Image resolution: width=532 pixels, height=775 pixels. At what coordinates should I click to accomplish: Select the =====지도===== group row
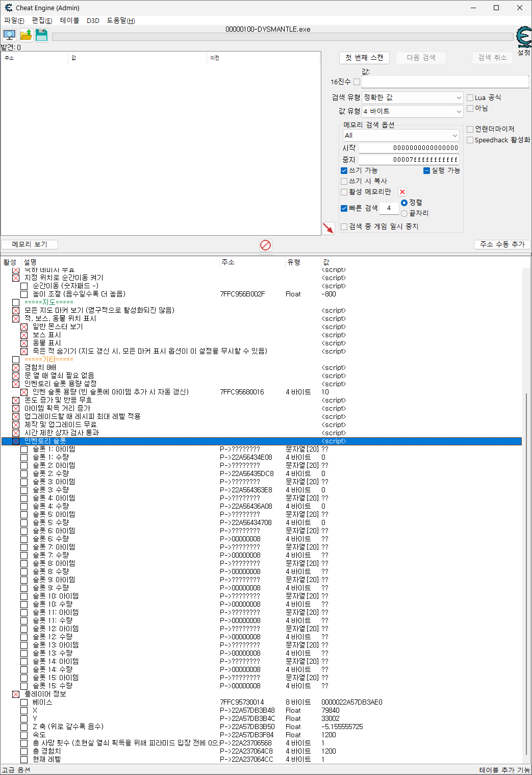coord(261,302)
